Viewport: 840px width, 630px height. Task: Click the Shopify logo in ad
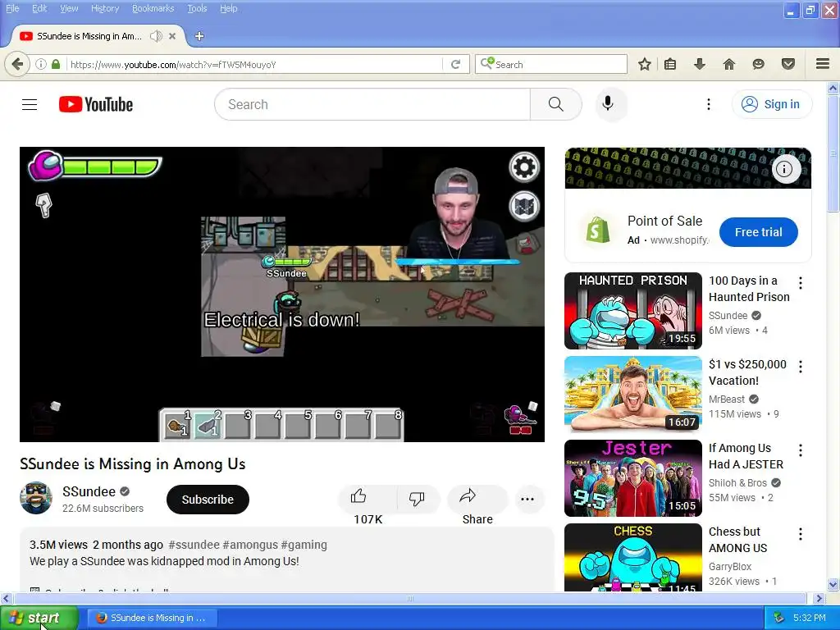coord(597,231)
